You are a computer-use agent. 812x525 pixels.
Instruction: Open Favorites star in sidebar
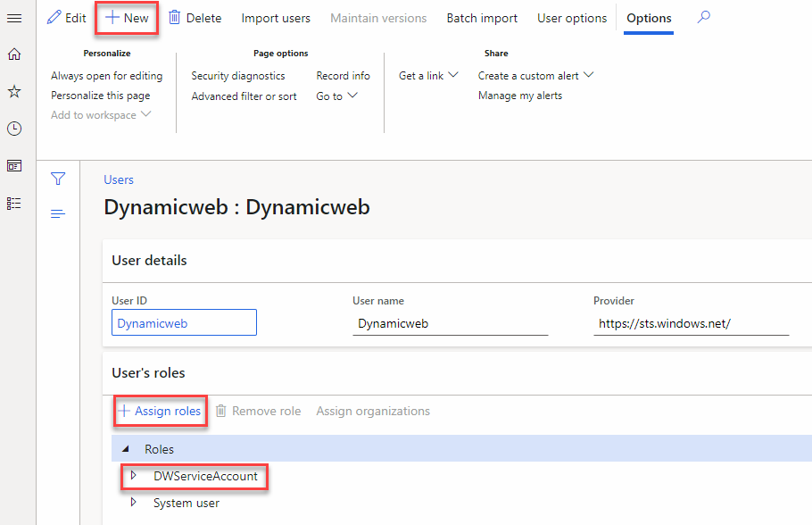click(x=14, y=92)
